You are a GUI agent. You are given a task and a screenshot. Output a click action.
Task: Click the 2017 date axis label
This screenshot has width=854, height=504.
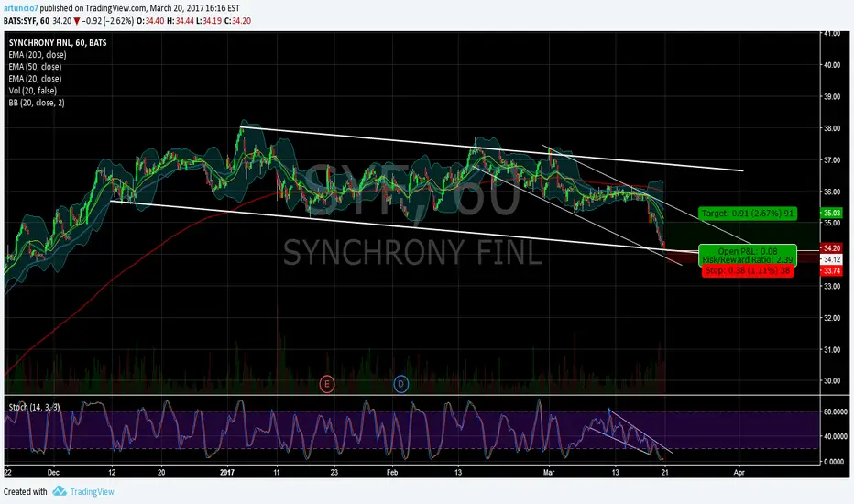(227, 473)
